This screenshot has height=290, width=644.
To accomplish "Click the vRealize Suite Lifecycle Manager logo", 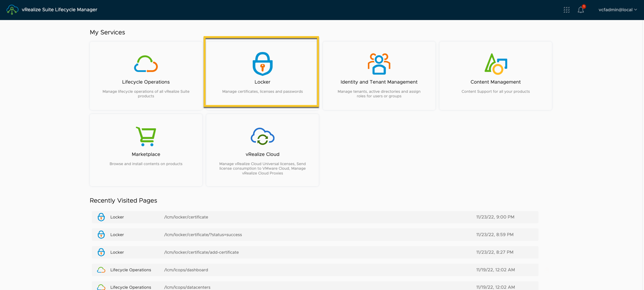I will (12, 9).
